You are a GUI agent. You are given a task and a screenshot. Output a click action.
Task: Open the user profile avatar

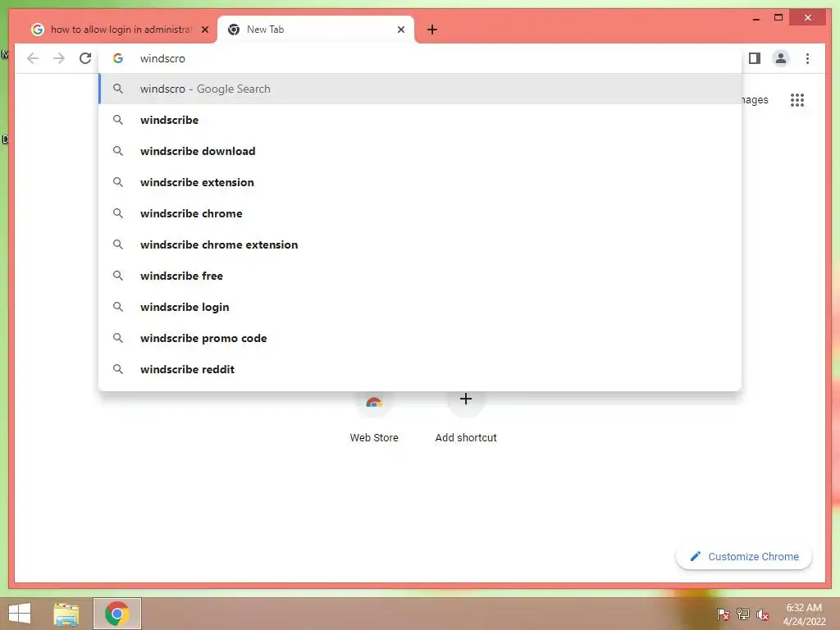point(781,58)
